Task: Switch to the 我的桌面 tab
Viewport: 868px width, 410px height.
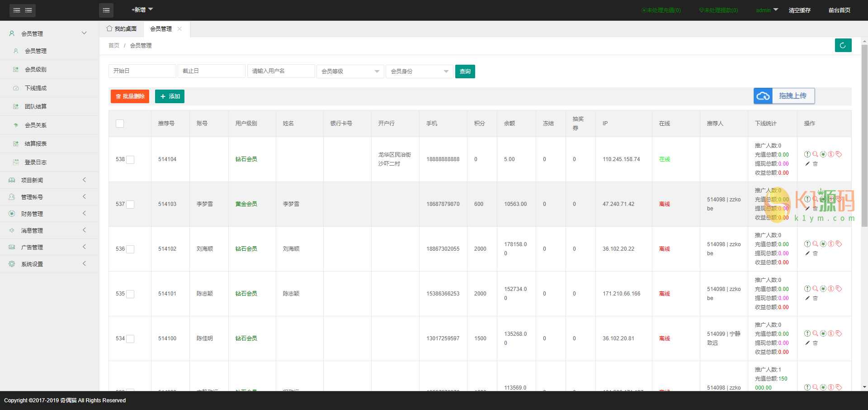Action: [122, 29]
